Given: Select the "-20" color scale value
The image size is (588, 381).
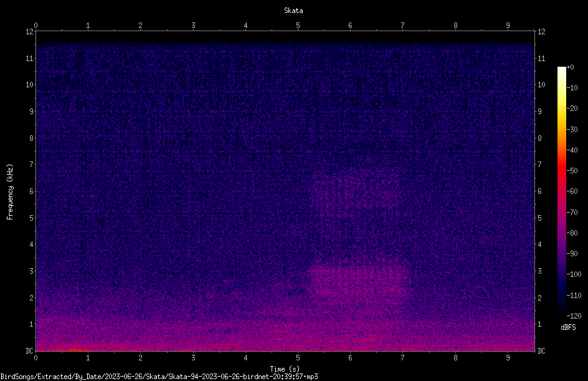Looking at the screenshot, I should pyautogui.click(x=572, y=109).
